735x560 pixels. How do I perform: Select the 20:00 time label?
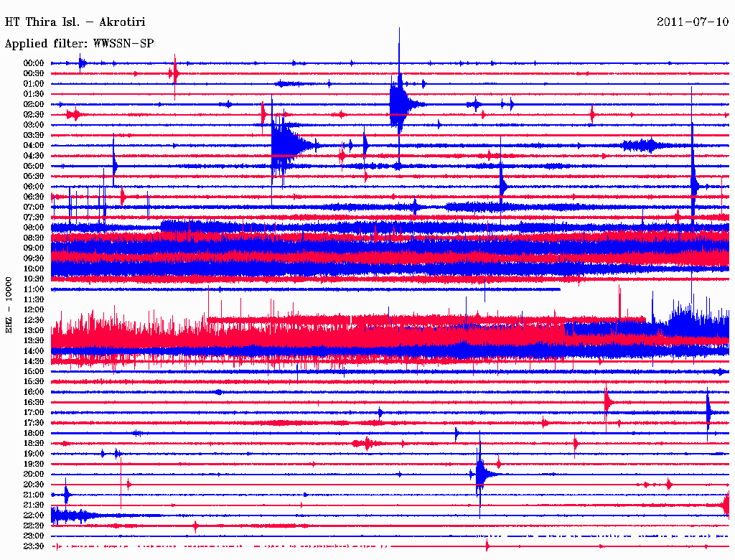[x=34, y=474]
